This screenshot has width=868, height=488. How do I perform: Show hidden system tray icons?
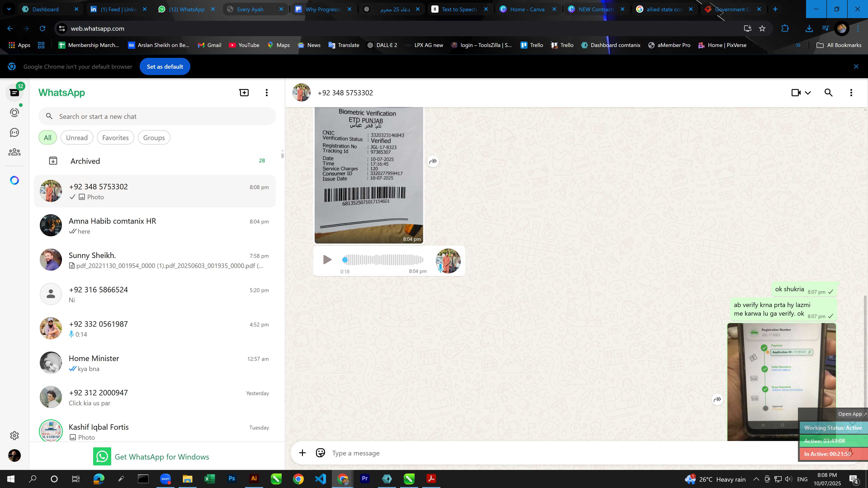(x=756, y=479)
